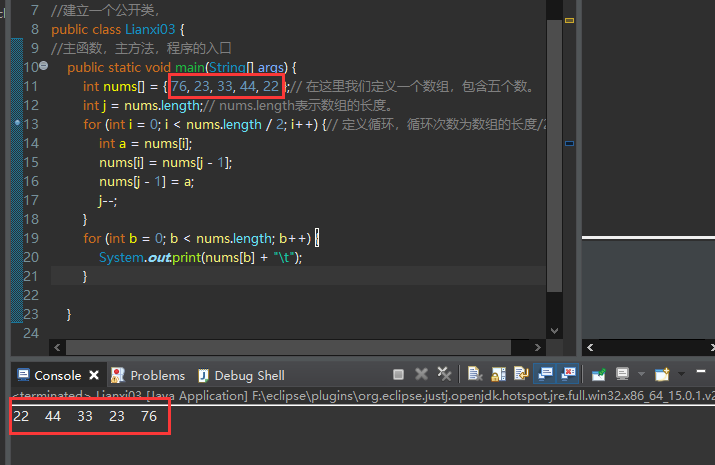
Task: Click 'int a = nums[i];' on line 14
Action: pos(145,144)
